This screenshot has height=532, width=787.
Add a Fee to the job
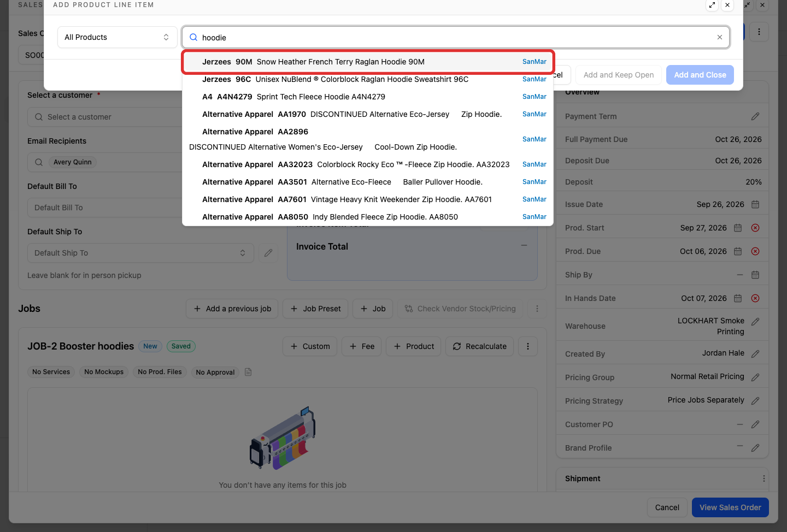tap(362, 346)
